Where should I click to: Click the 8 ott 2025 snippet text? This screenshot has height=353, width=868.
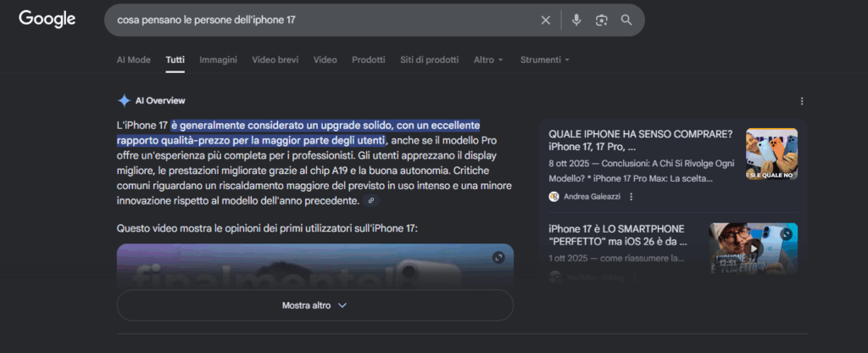(x=642, y=171)
